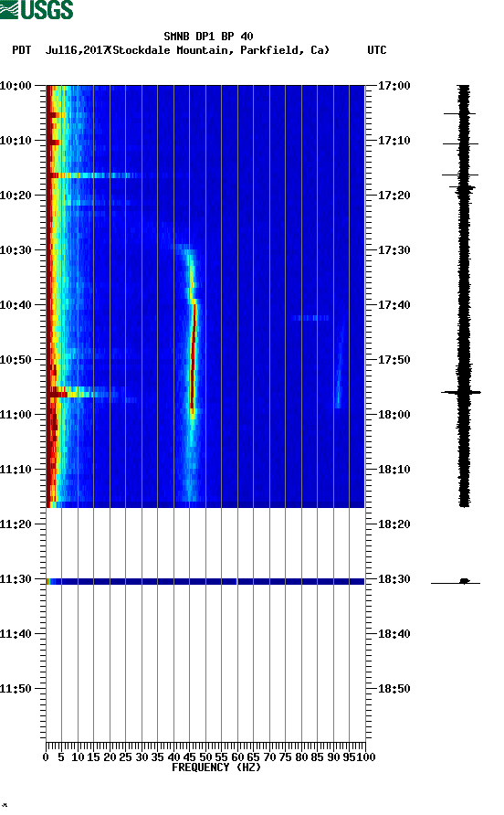Click the broadband event streak near 10:16
The height and width of the screenshot is (815, 504).
tap(93, 175)
